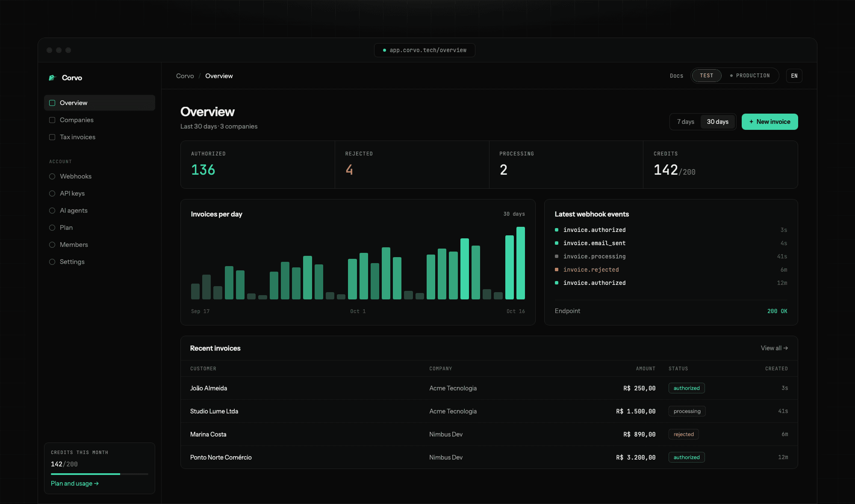Click the circle icon beside Plan
The width and height of the screenshot is (855, 504).
tap(52, 228)
